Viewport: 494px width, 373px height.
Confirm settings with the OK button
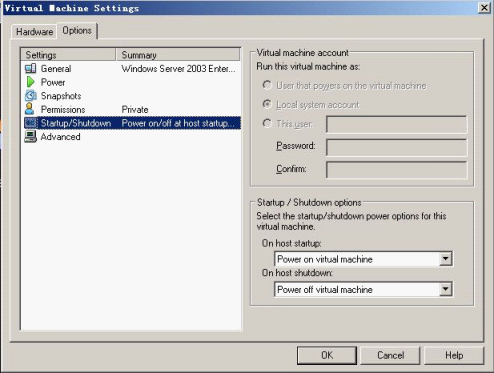pos(327,355)
